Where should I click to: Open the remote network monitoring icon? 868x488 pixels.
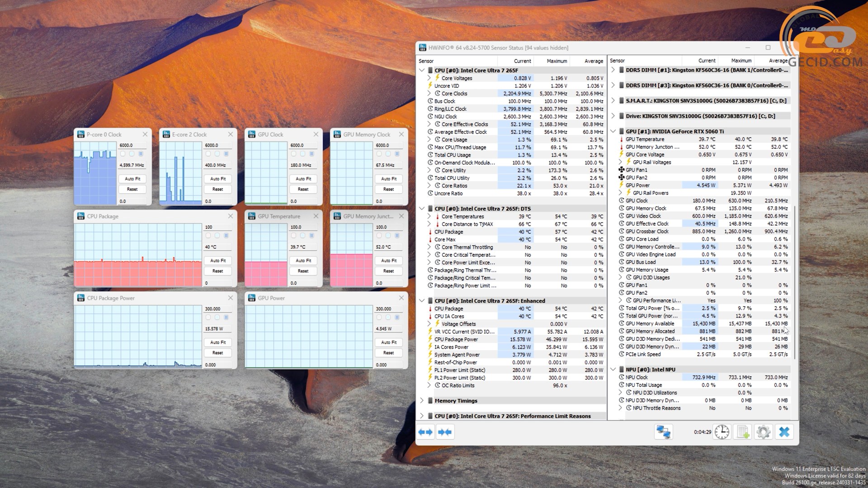click(663, 432)
